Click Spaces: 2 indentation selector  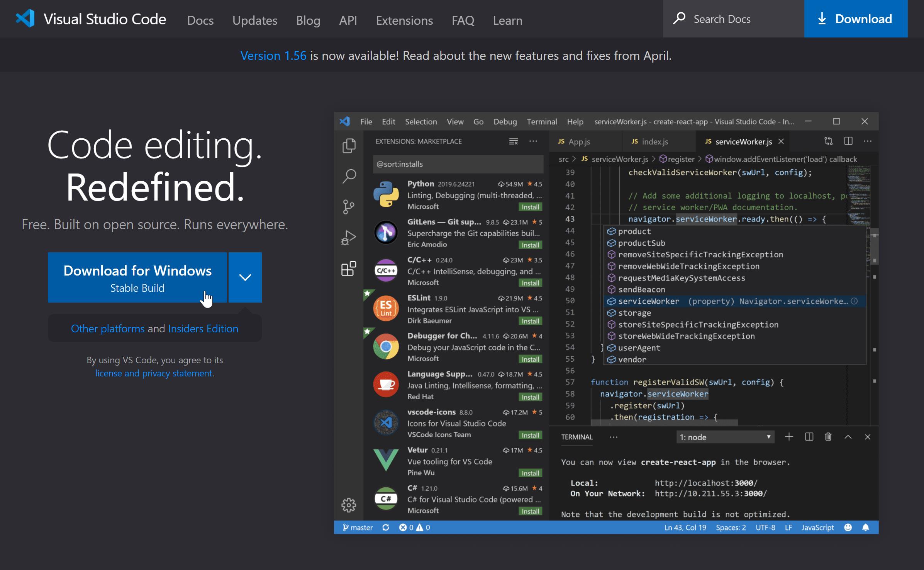click(731, 527)
